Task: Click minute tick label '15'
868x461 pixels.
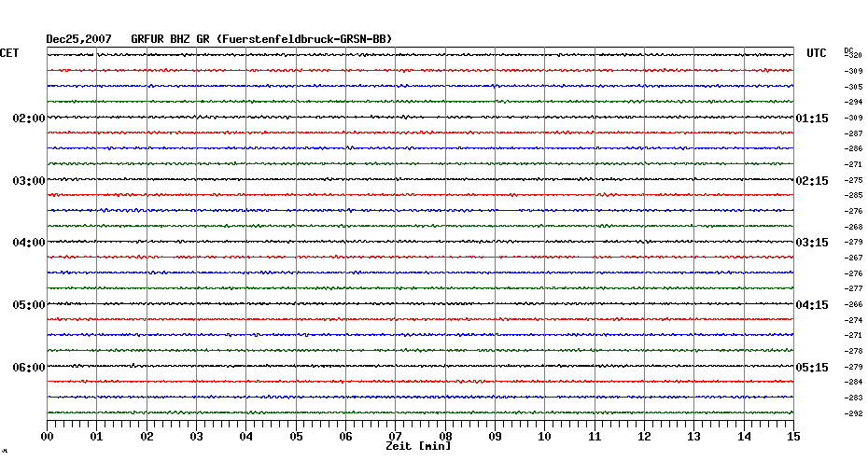Action: tap(793, 437)
